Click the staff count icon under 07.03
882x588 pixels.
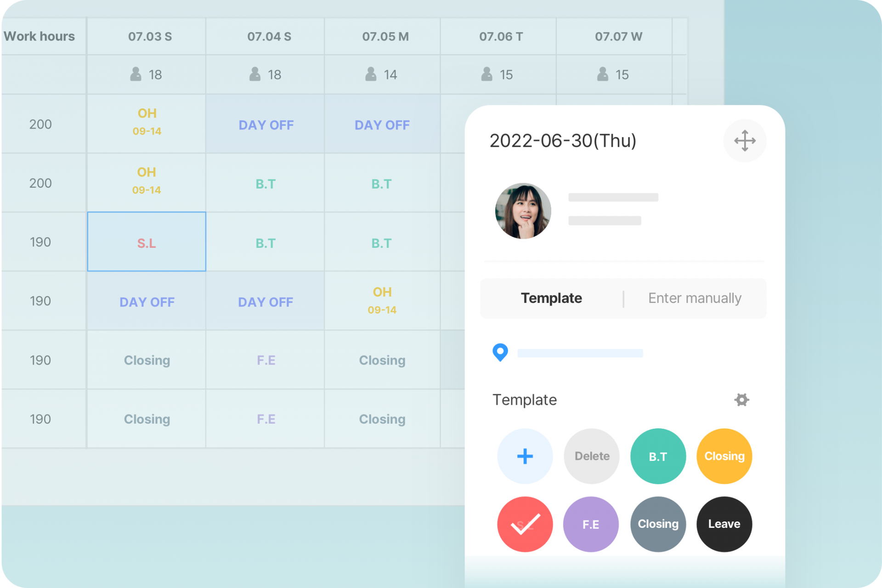coord(136,74)
